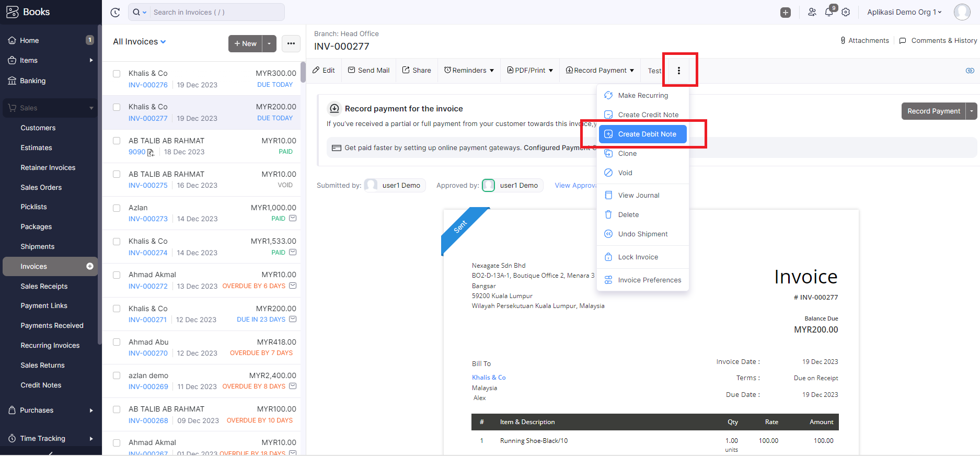
Task: Open the three-dot more actions menu
Action: tap(679, 71)
